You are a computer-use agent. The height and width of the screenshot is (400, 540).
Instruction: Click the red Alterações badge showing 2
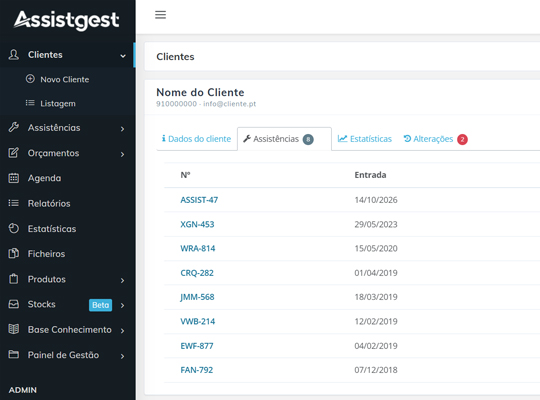(462, 140)
